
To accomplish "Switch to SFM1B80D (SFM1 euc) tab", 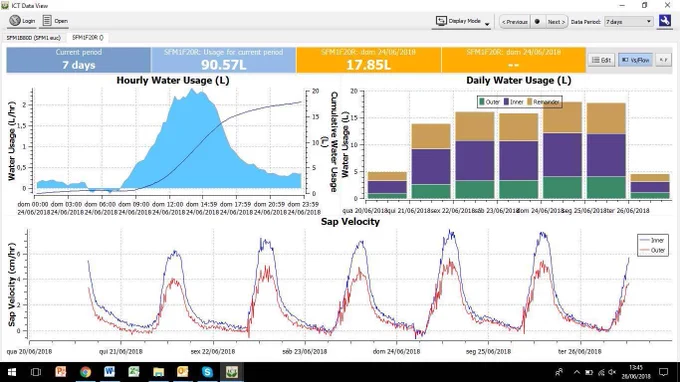I will pyautogui.click(x=33, y=38).
